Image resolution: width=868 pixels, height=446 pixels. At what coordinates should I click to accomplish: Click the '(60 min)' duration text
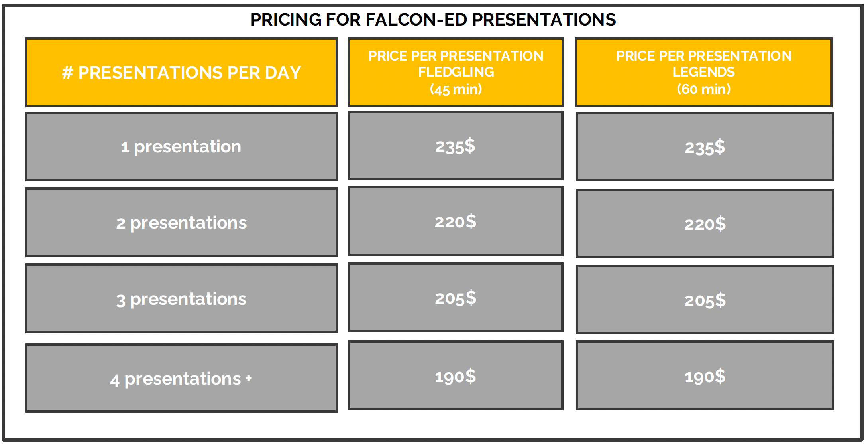pyautogui.click(x=703, y=89)
